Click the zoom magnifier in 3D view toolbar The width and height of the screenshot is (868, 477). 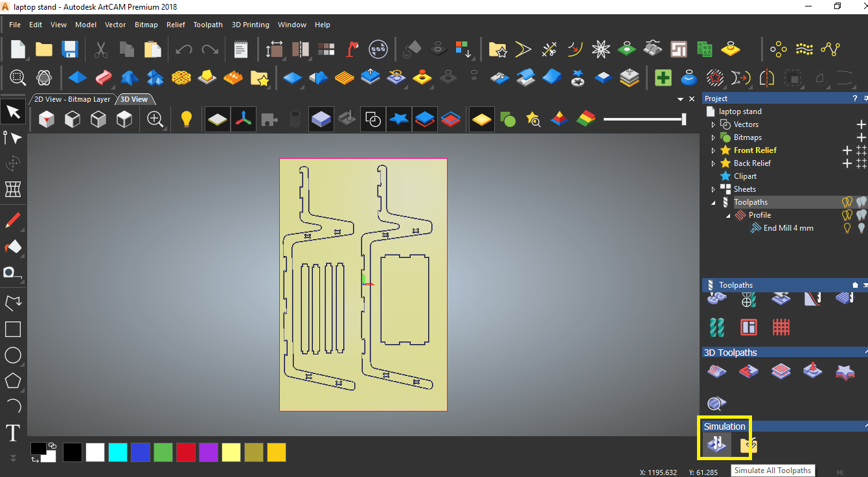[155, 119]
